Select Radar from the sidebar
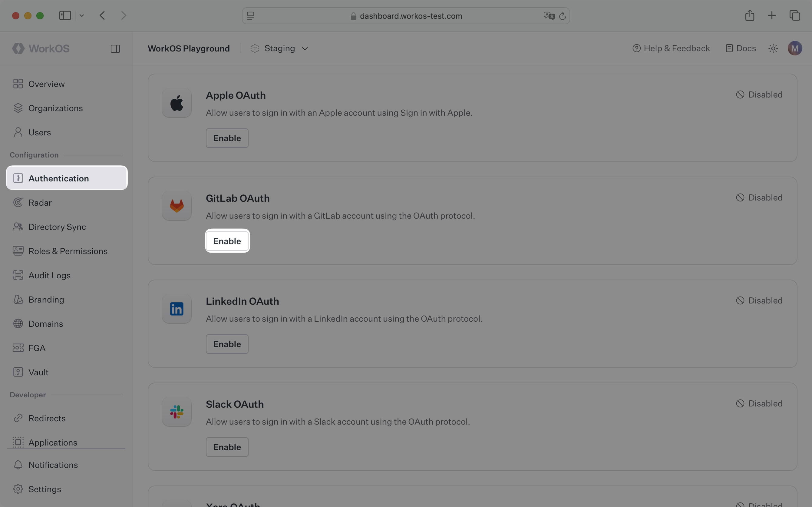The image size is (812, 507). pyautogui.click(x=40, y=203)
